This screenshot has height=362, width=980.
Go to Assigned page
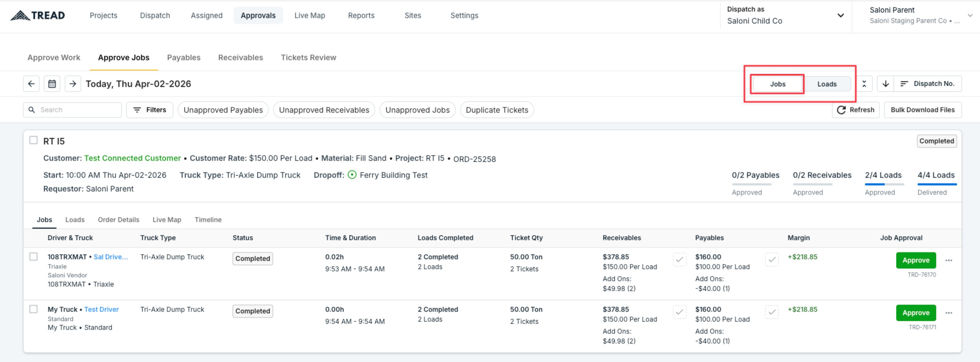(x=207, y=15)
